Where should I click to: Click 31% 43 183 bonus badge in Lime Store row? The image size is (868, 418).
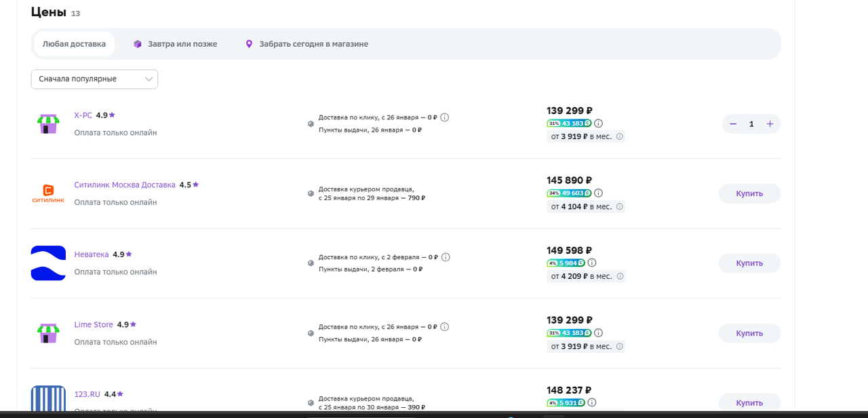(569, 333)
